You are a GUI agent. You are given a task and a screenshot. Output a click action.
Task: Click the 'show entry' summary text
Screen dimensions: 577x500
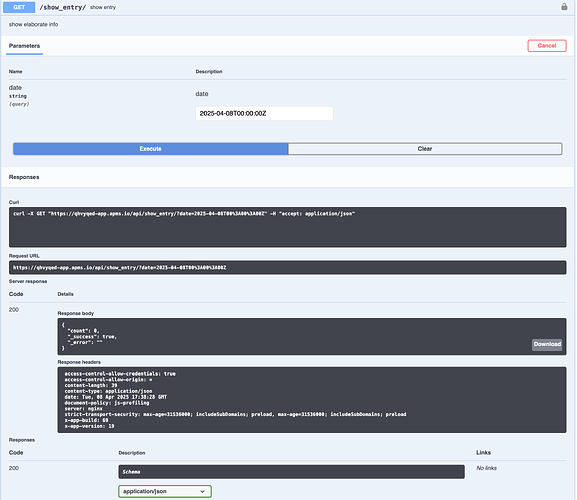103,7
